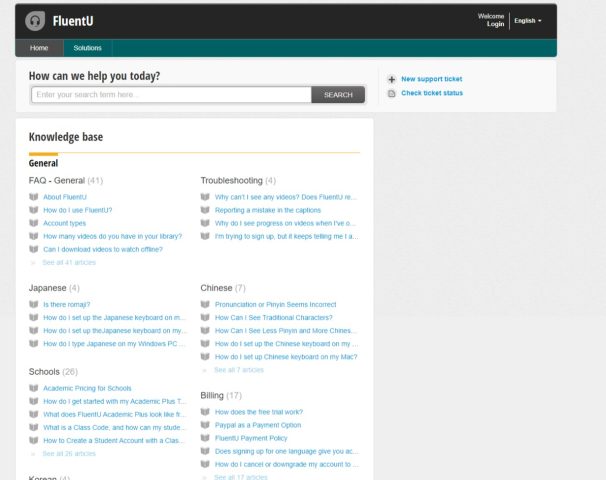Click book icon beside How Can I See Traditional Characters?
Screen dimensions: 606x480
(205, 318)
